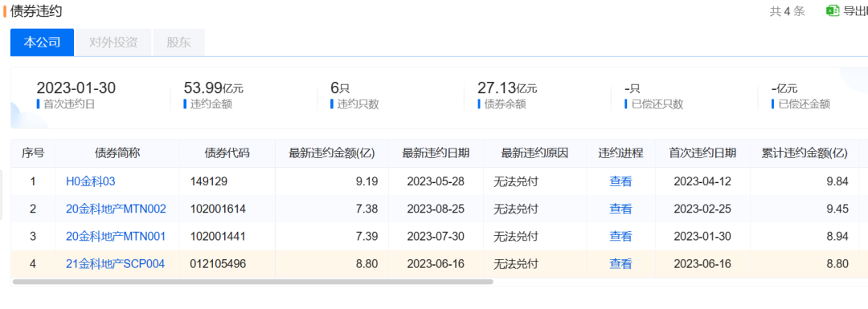View default progress for 21金科地产SCP004 row
This screenshot has width=868, height=309.
tap(620, 264)
